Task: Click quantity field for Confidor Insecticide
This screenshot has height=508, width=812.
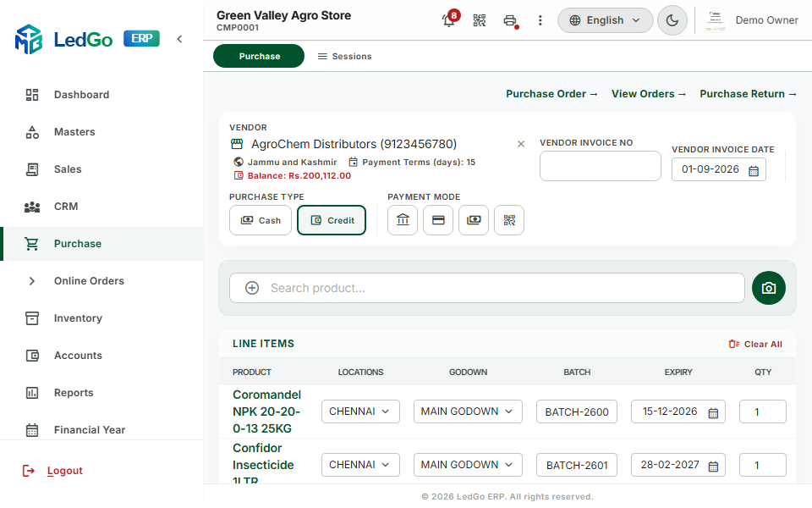Action: click(x=763, y=465)
